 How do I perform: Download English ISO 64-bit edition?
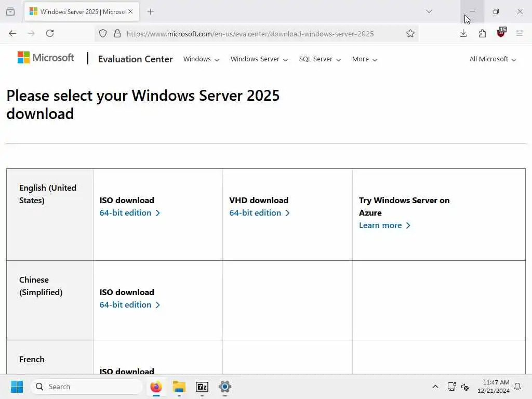coord(129,212)
